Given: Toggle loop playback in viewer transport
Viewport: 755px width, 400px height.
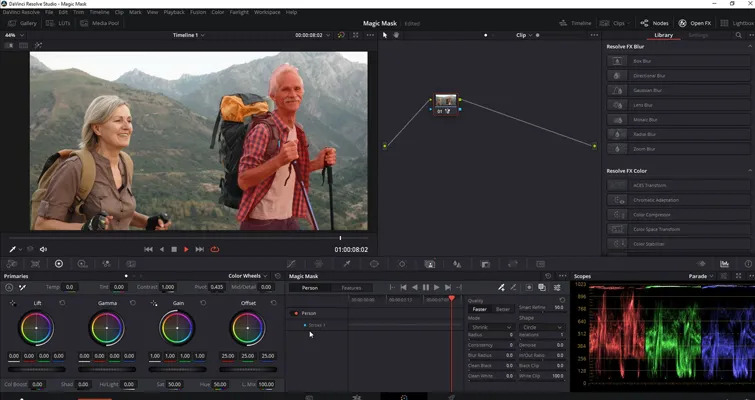Looking at the screenshot, I should click(214, 249).
